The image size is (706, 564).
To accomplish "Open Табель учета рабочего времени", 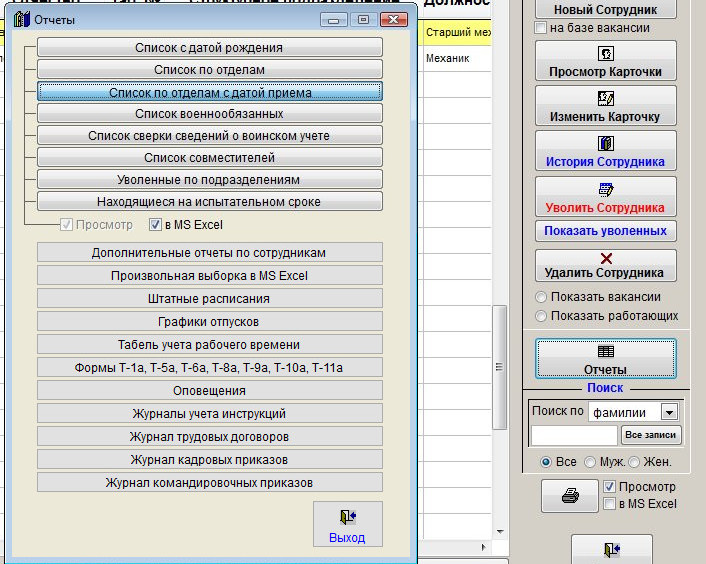I will coord(210,344).
